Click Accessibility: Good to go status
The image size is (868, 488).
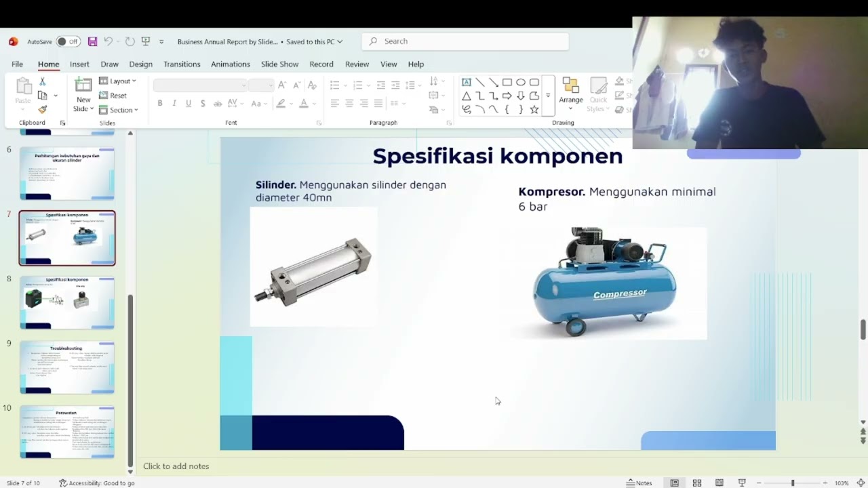point(97,483)
